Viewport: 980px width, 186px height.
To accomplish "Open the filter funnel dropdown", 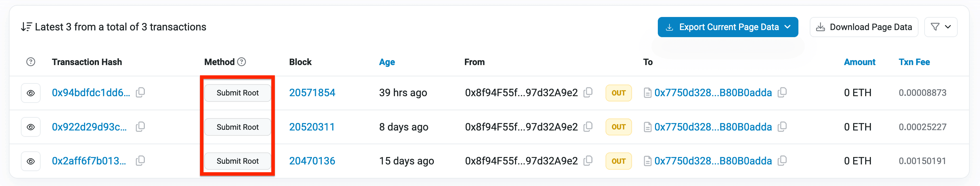I will point(940,27).
